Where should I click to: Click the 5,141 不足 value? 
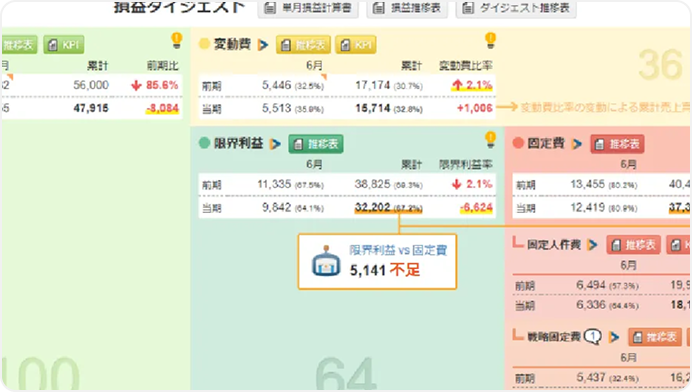(x=385, y=270)
